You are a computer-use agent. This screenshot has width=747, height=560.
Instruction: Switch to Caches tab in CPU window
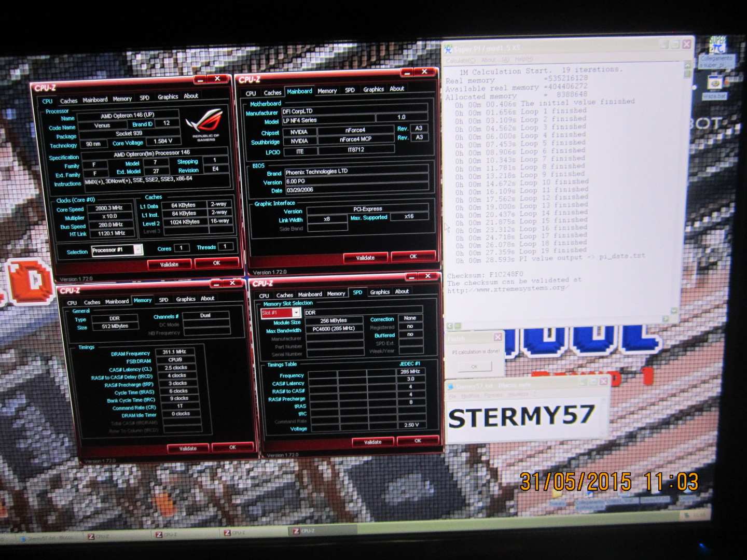(68, 101)
